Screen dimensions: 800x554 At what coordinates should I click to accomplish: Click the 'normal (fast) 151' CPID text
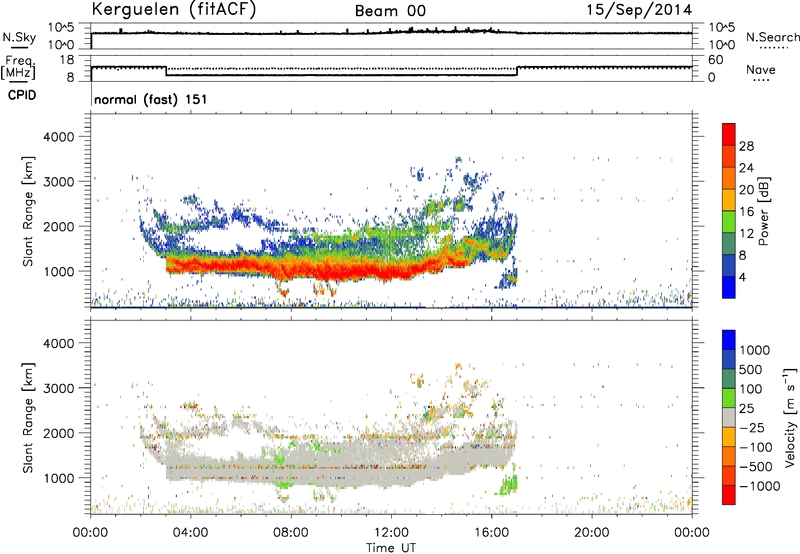(x=151, y=99)
